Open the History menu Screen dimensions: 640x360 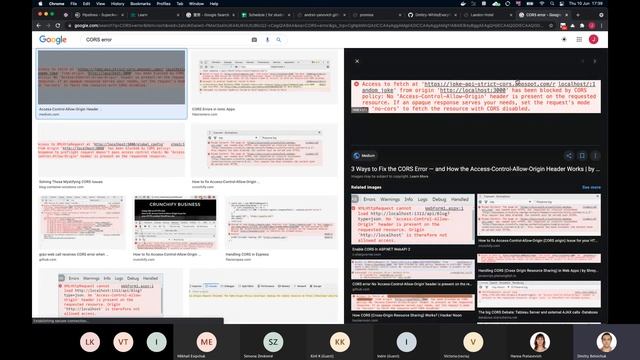pyautogui.click(x=118, y=4)
